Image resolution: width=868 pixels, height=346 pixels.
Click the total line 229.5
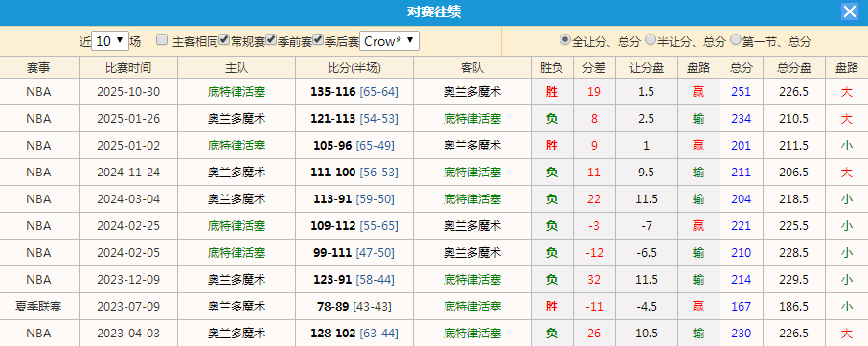(x=794, y=280)
